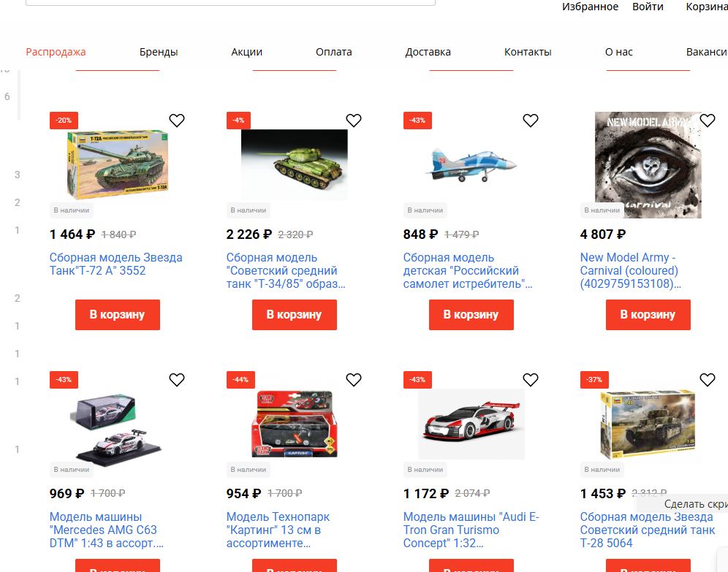
Task: Heart icon on Mercedes AMG C63 DTM model
Action: point(176,380)
